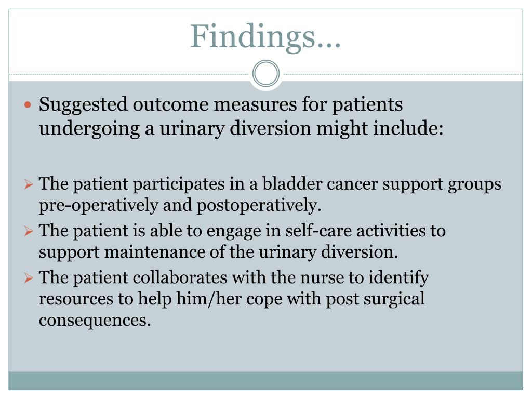Click the phrase 'bladder cancer support groups'
The height and width of the screenshot is (399, 532).
pyautogui.click(x=382, y=184)
